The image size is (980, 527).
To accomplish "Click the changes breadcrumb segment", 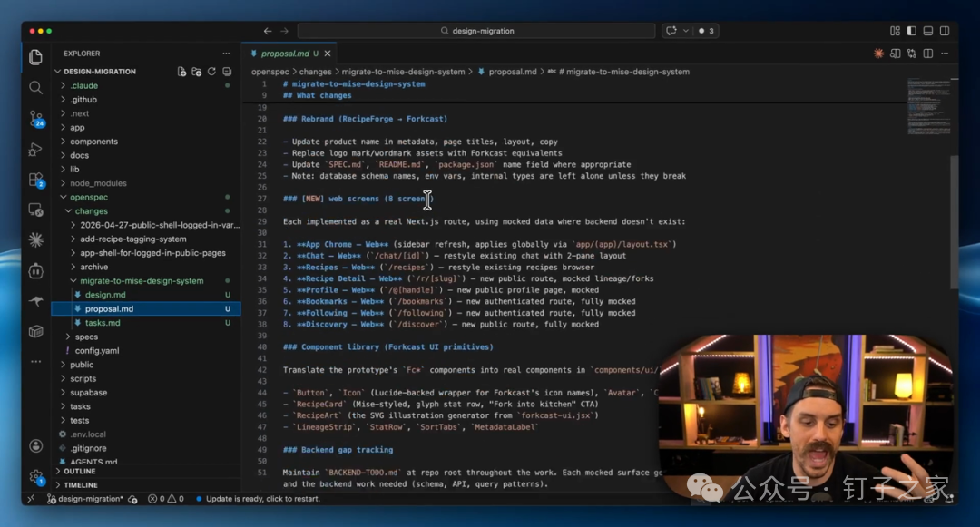I will [x=315, y=72].
